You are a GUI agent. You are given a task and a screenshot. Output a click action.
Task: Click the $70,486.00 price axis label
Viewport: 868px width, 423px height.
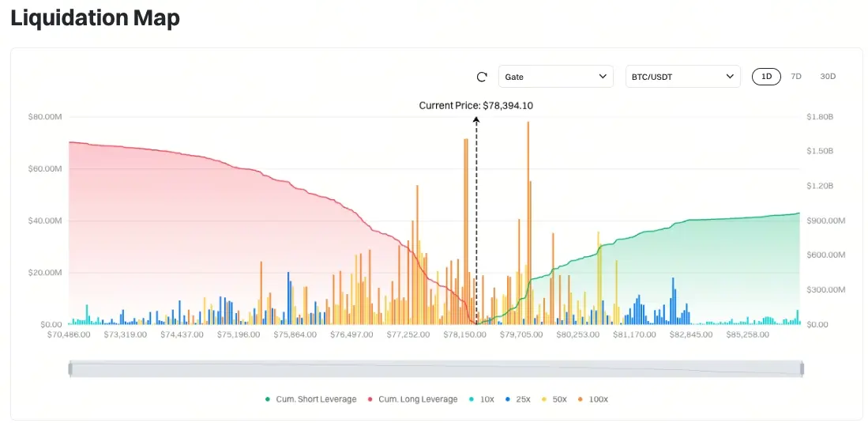[69, 335]
